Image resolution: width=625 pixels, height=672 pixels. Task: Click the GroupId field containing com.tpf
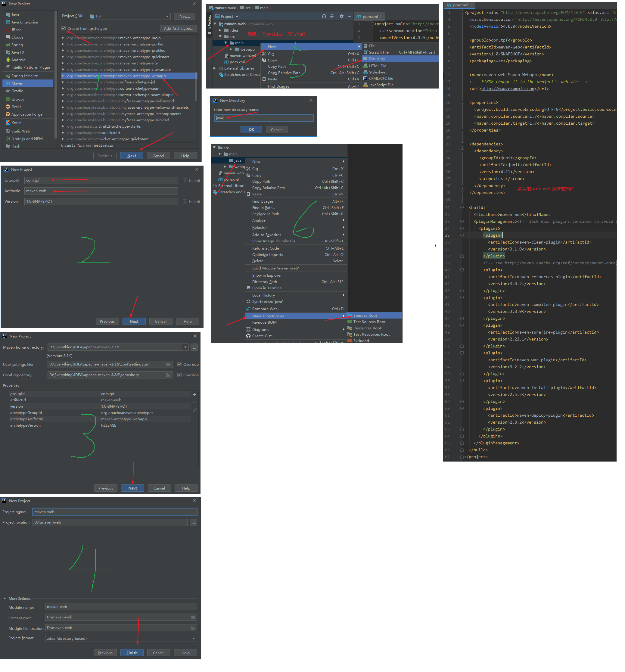[x=101, y=181]
